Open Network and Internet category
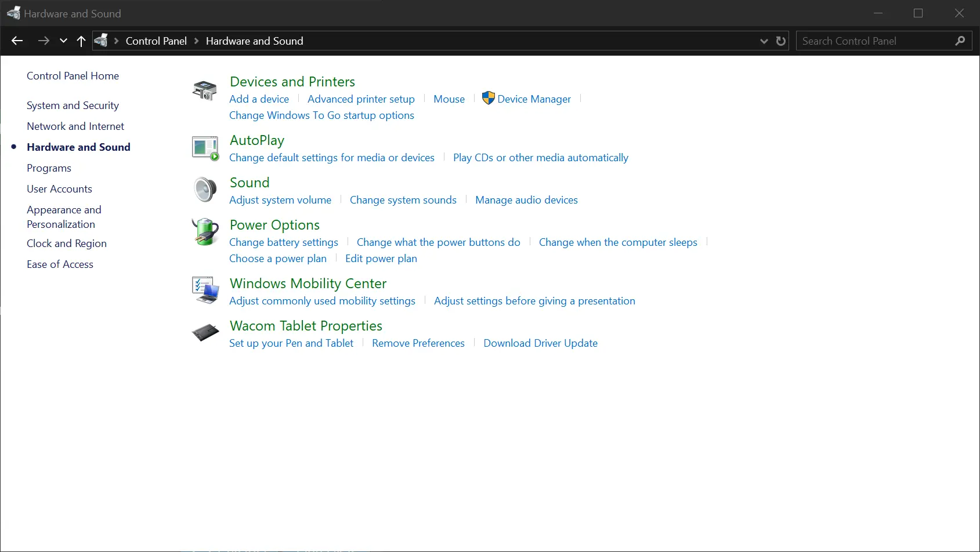Screen dimensions: 980x552 click(x=75, y=126)
